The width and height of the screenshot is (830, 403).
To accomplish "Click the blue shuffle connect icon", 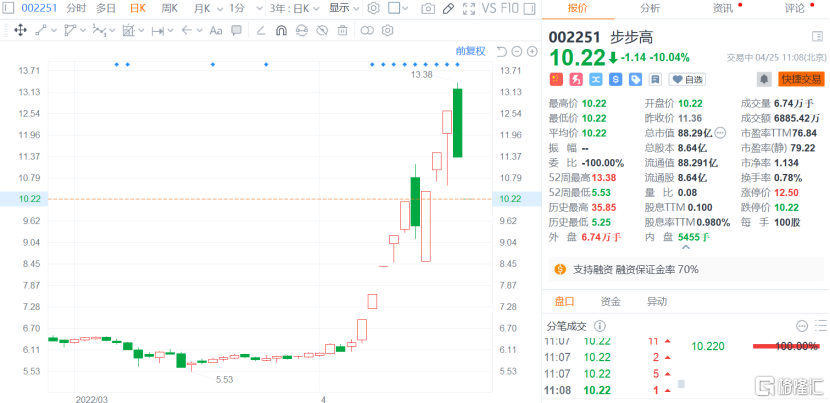I will point(596,79).
